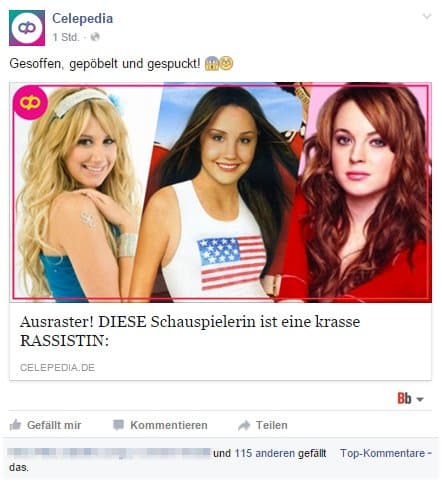Open the 115 anderen likes list

coord(265,453)
